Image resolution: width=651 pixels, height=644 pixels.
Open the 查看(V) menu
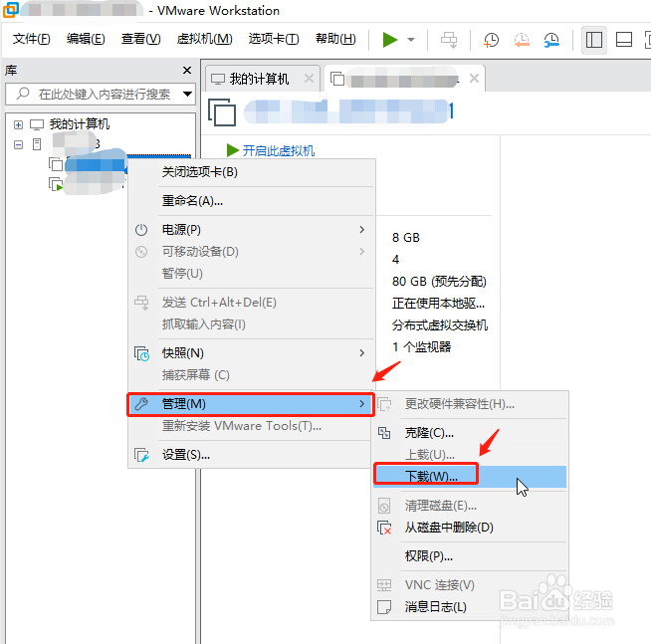click(140, 39)
